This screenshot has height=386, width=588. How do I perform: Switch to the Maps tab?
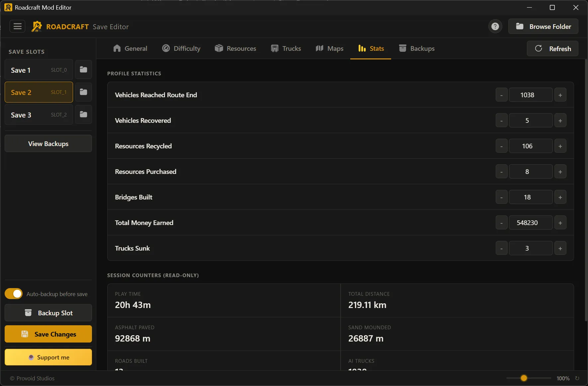329,48
